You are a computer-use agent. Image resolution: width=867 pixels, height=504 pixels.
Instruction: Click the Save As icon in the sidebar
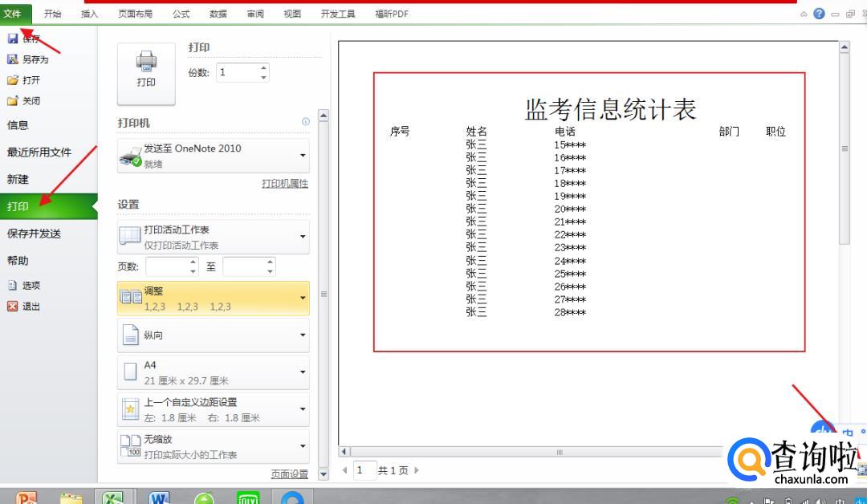tap(13, 59)
